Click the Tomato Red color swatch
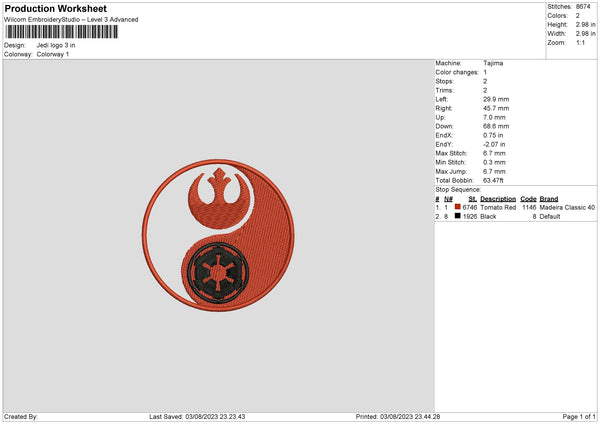The image size is (600, 424). click(457, 207)
